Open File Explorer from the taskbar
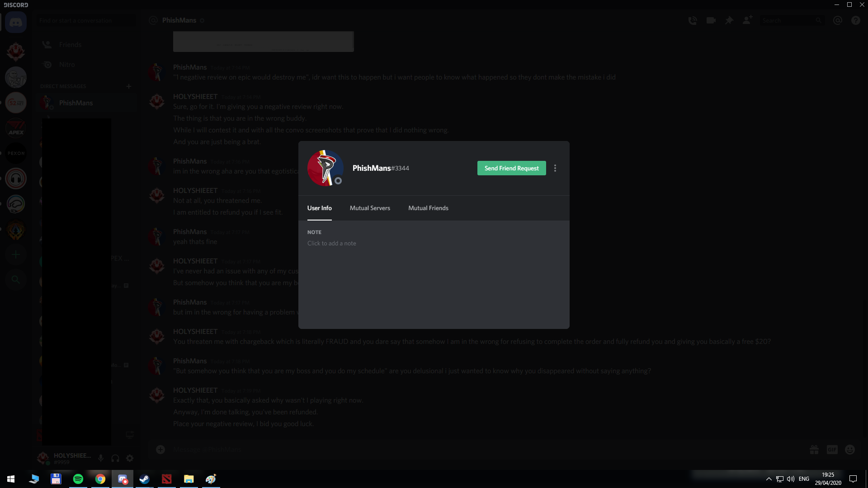The height and width of the screenshot is (488, 868). [x=189, y=479]
